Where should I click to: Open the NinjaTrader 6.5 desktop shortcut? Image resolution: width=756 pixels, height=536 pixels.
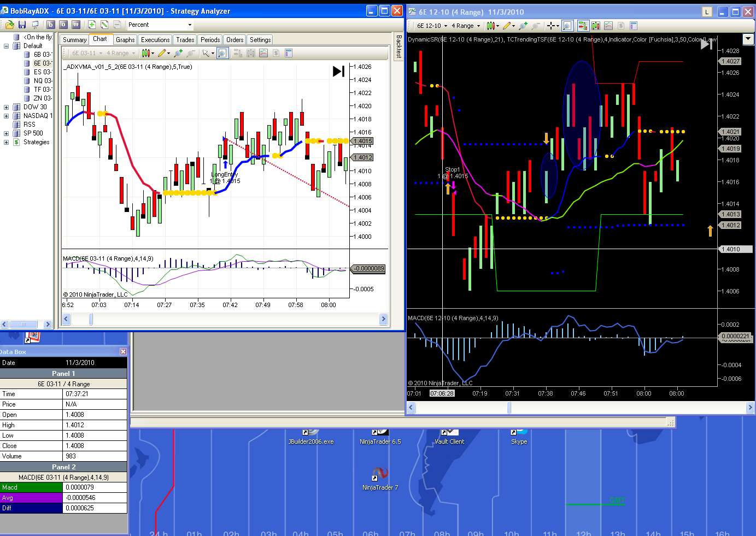coord(380,437)
